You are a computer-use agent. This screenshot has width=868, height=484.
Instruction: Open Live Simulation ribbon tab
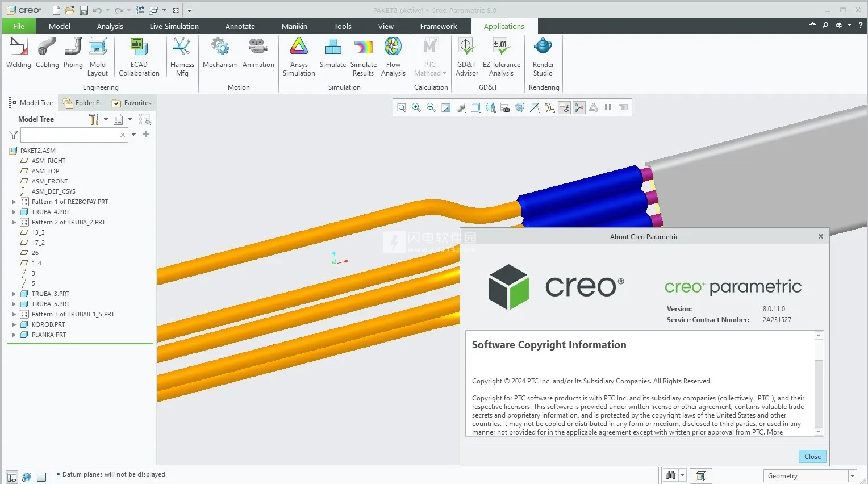[x=174, y=26]
